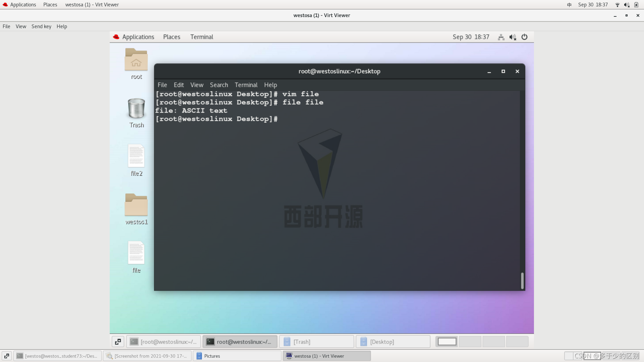Viewport: 644px width, 362px height.
Task: Open the westos1 folder icon
Action: 136,205
